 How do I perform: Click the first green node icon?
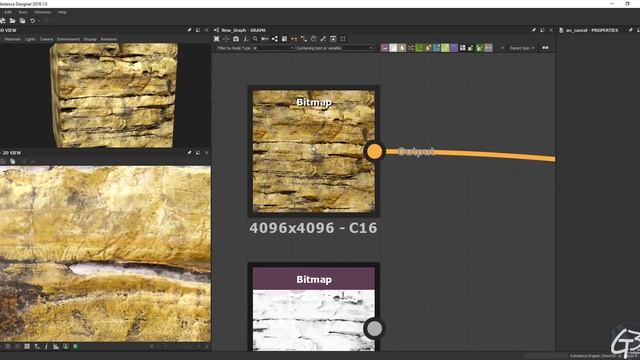[419, 48]
